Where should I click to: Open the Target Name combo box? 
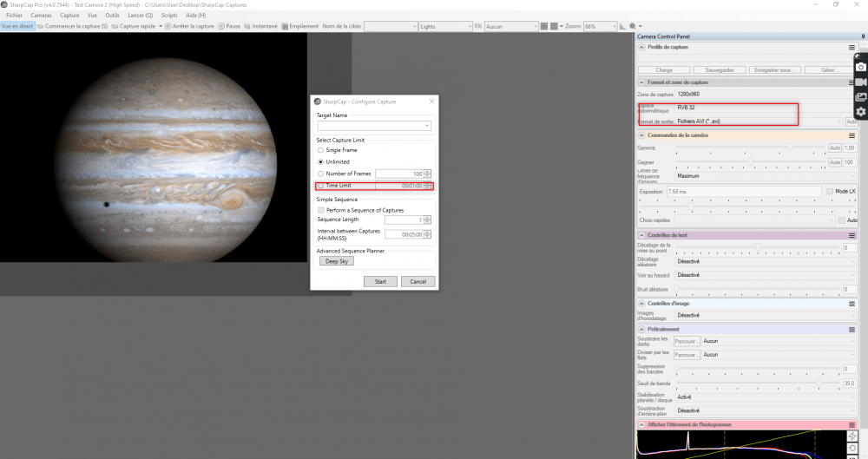point(374,126)
